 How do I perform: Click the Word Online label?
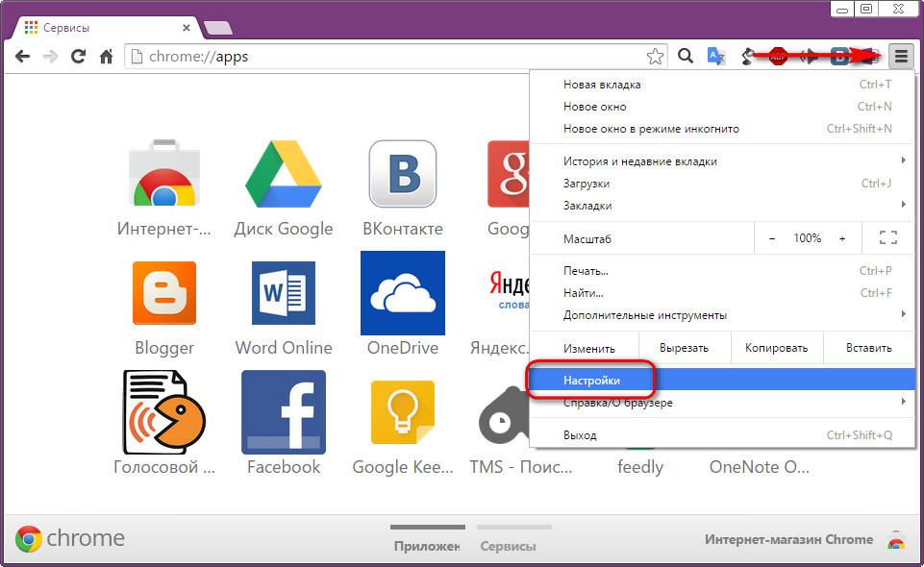284,347
